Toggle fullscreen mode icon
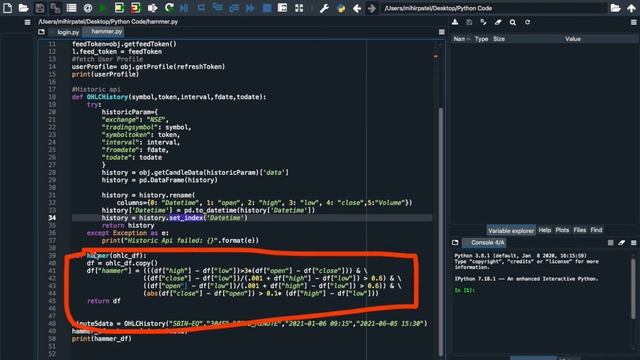 tap(299, 8)
